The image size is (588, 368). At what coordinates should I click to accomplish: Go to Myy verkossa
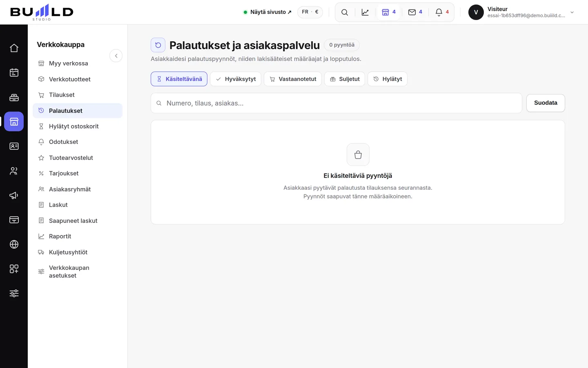(78, 63)
